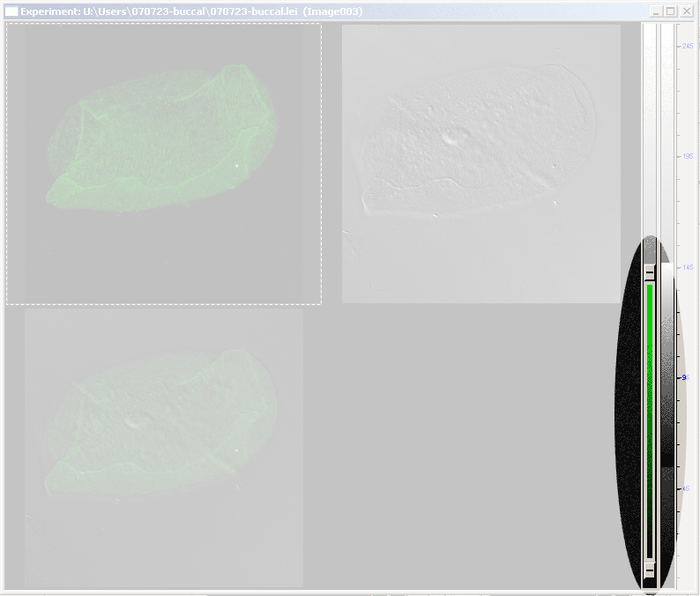Click the 45 mark on the intensity scale
The image size is (700, 596).
(685, 488)
